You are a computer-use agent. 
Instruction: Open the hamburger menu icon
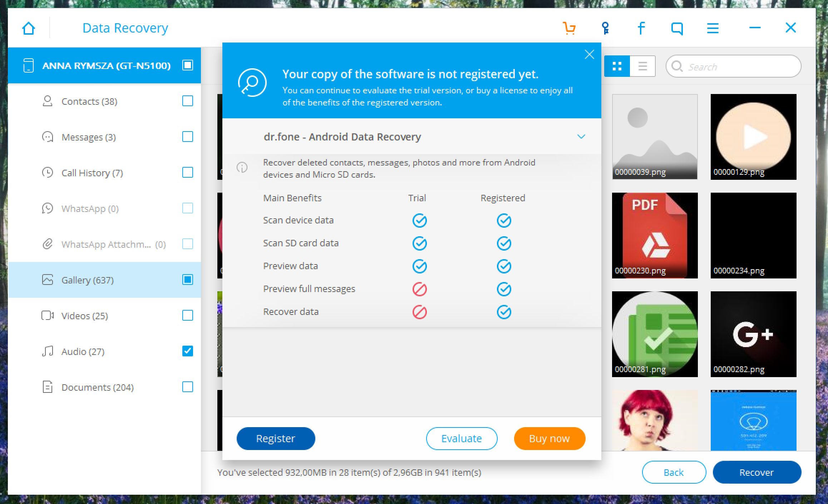(713, 28)
